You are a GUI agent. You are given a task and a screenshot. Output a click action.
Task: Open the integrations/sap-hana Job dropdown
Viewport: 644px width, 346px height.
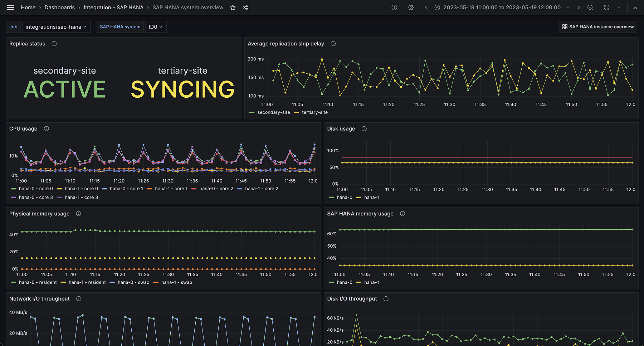(x=56, y=26)
